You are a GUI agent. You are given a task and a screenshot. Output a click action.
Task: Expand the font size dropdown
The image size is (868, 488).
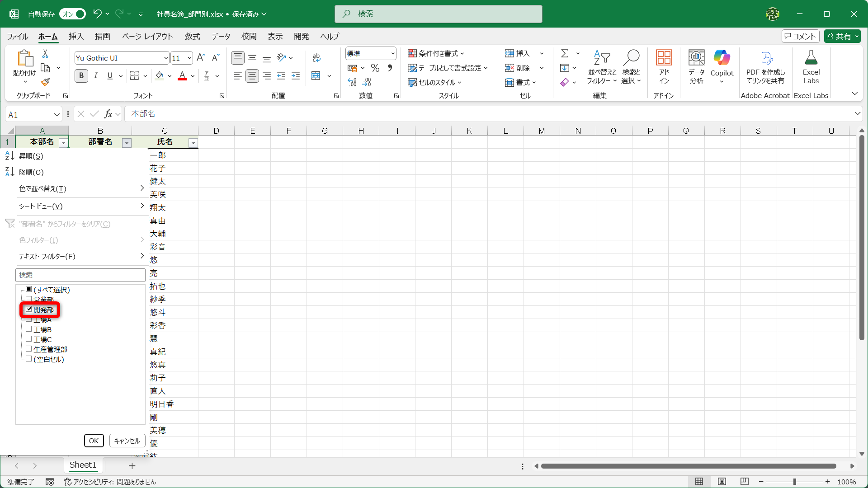189,58
